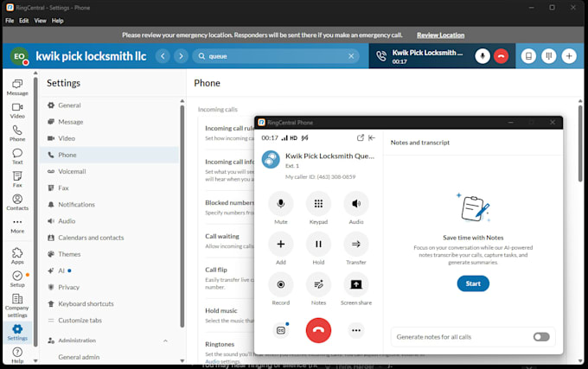Select Keyboard shortcuts setting
Viewport: 588px width, 369px height.
coord(109,304)
